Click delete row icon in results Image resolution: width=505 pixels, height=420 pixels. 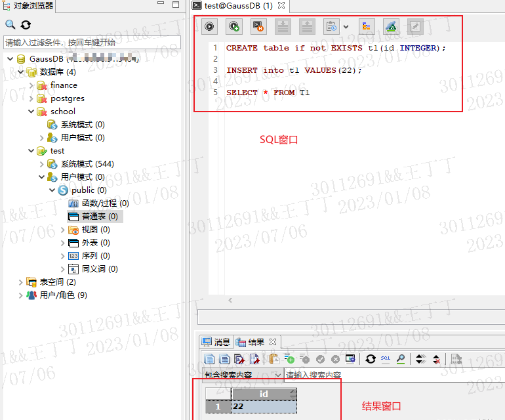coord(304,359)
